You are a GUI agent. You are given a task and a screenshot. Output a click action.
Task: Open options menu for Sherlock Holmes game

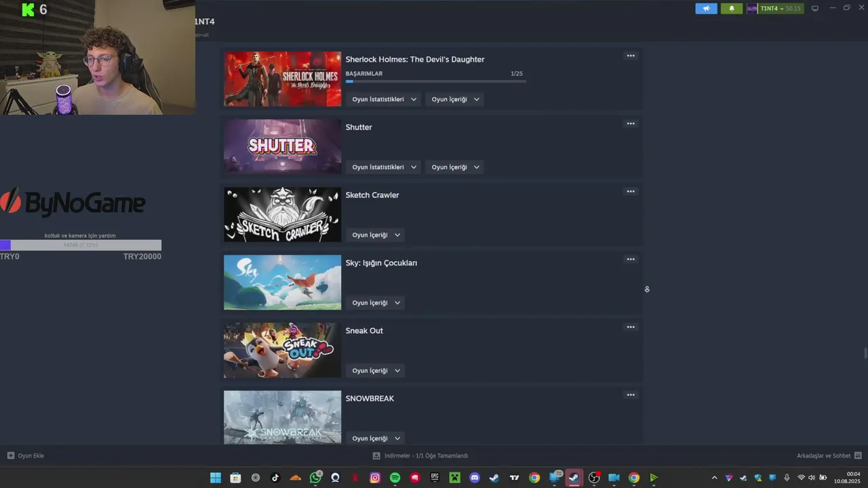point(631,56)
